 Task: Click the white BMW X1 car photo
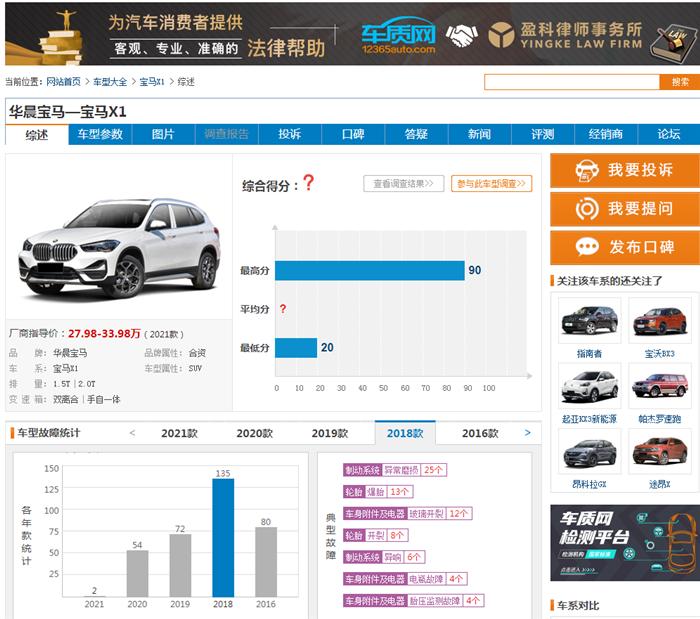(x=119, y=248)
